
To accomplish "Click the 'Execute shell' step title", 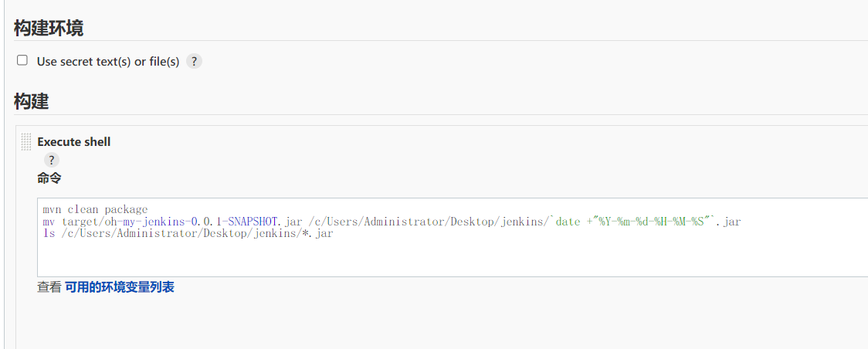I will point(74,142).
